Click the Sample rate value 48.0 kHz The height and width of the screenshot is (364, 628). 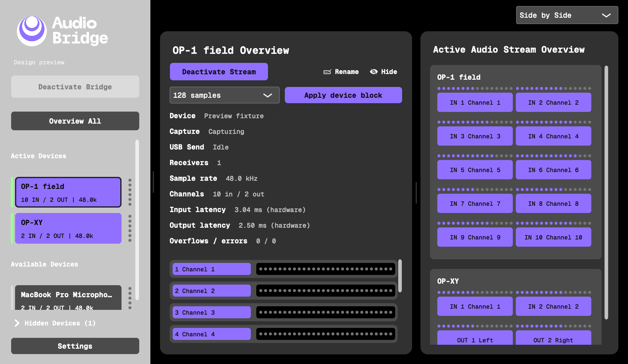pyautogui.click(x=242, y=178)
